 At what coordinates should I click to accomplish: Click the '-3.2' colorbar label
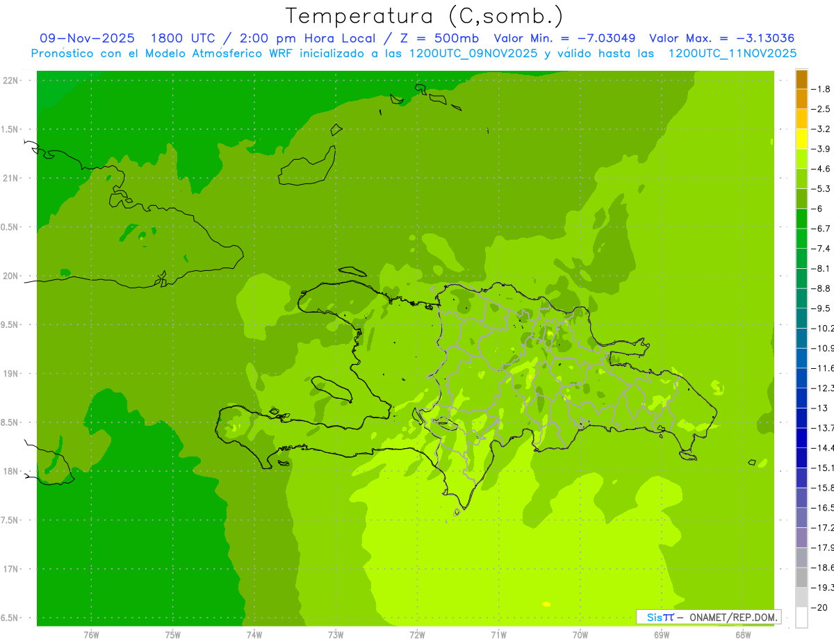(x=821, y=129)
